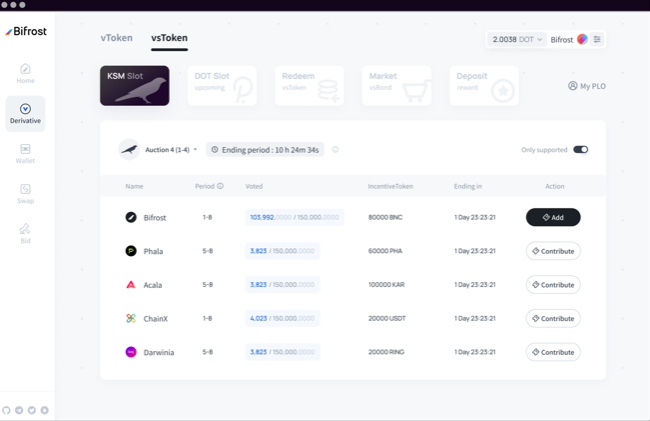This screenshot has width=650, height=421.
Task: Click the 20000 USDT incentive value
Action: tap(387, 318)
